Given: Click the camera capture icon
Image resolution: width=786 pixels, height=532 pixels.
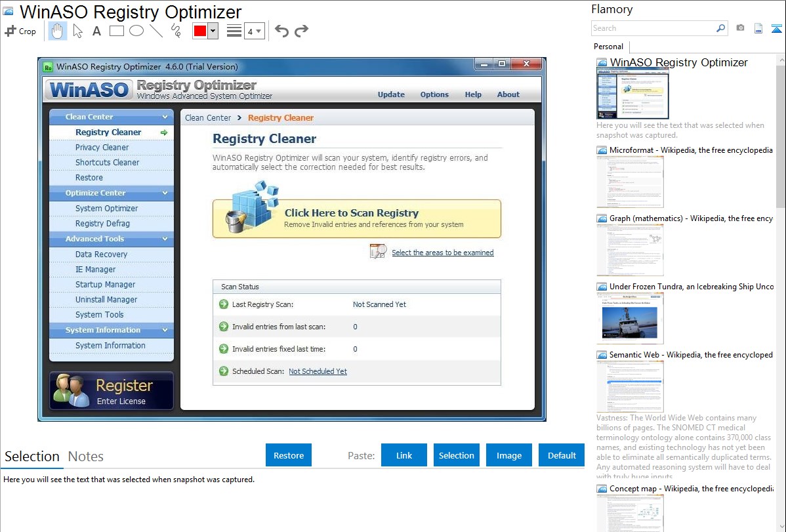Looking at the screenshot, I should point(740,28).
